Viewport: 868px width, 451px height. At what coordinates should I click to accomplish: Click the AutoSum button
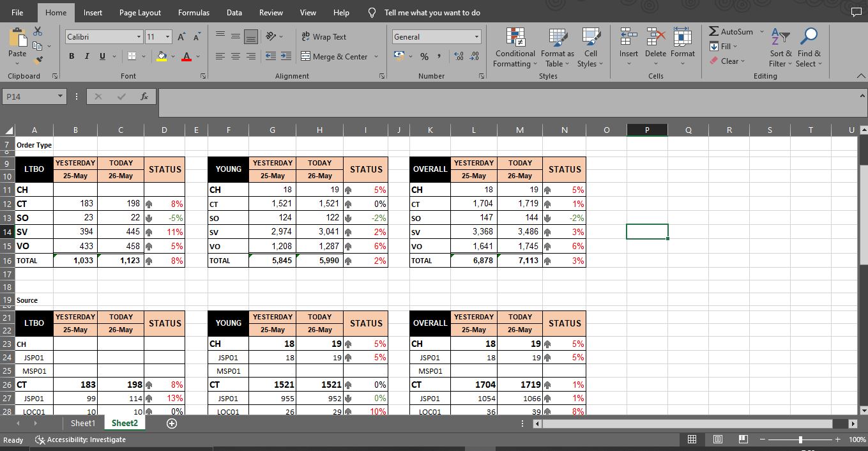(731, 31)
